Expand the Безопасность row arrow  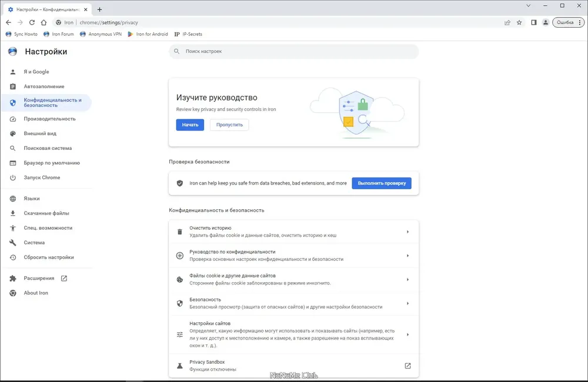tap(407, 303)
